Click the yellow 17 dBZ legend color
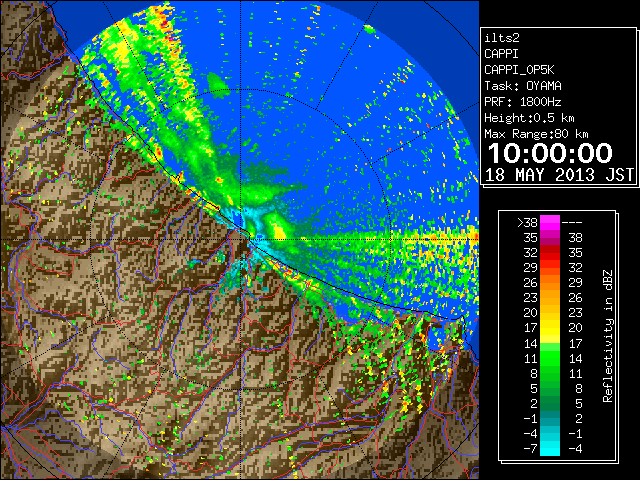Screen dimensions: 640x480 (550, 328)
